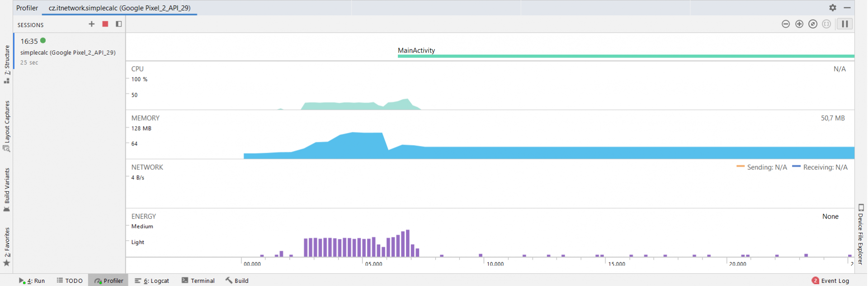Screen dimensions: 868x286
Task: Click the zoom to selection icon
Action: coord(826,24)
